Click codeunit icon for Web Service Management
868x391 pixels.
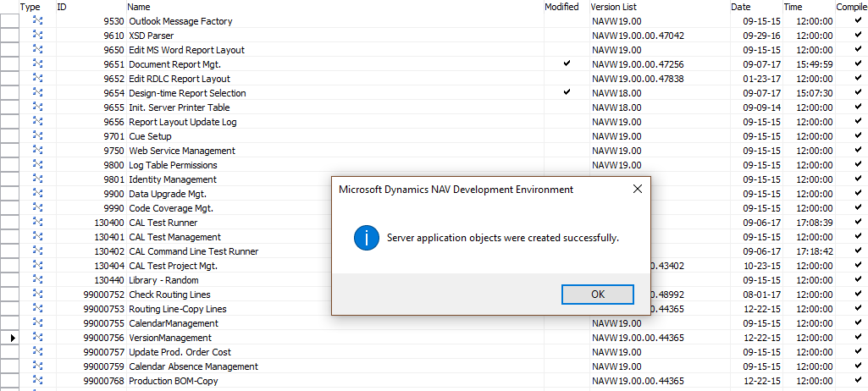pos(37,151)
